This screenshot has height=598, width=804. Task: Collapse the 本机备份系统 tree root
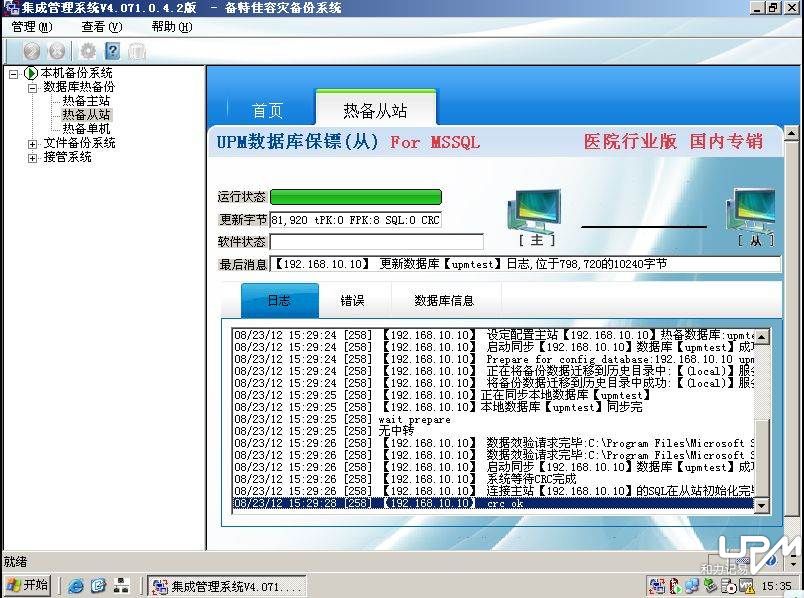click(x=14, y=74)
